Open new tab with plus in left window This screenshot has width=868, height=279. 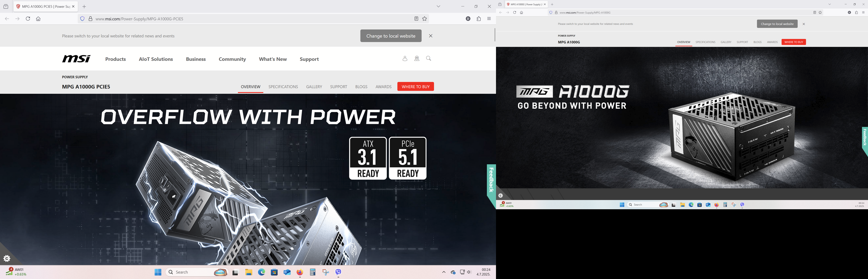click(x=84, y=6)
